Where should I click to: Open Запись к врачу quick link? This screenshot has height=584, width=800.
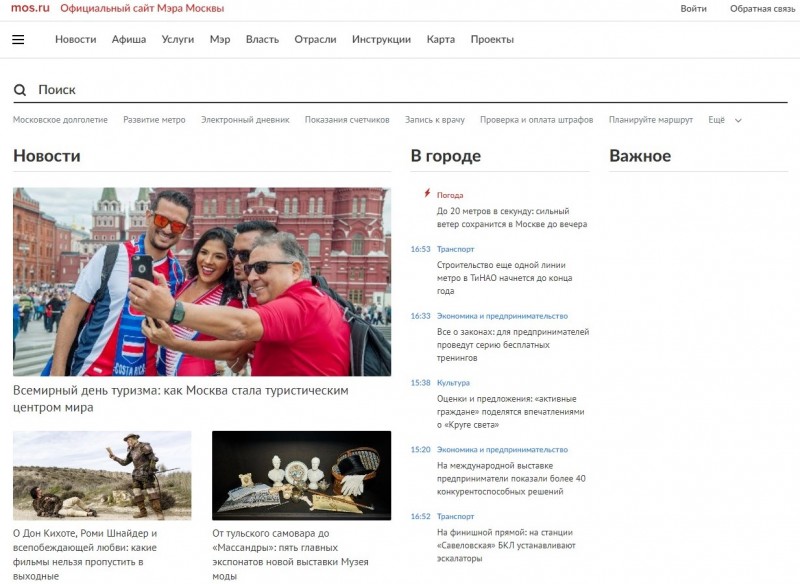(435, 120)
